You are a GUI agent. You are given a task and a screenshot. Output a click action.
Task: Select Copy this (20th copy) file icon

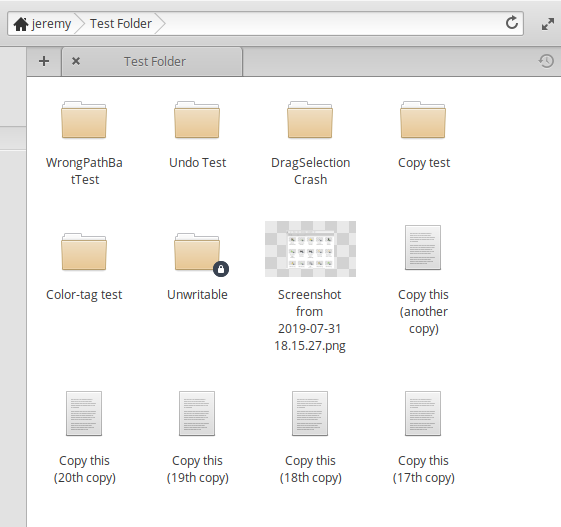point(84,413)
